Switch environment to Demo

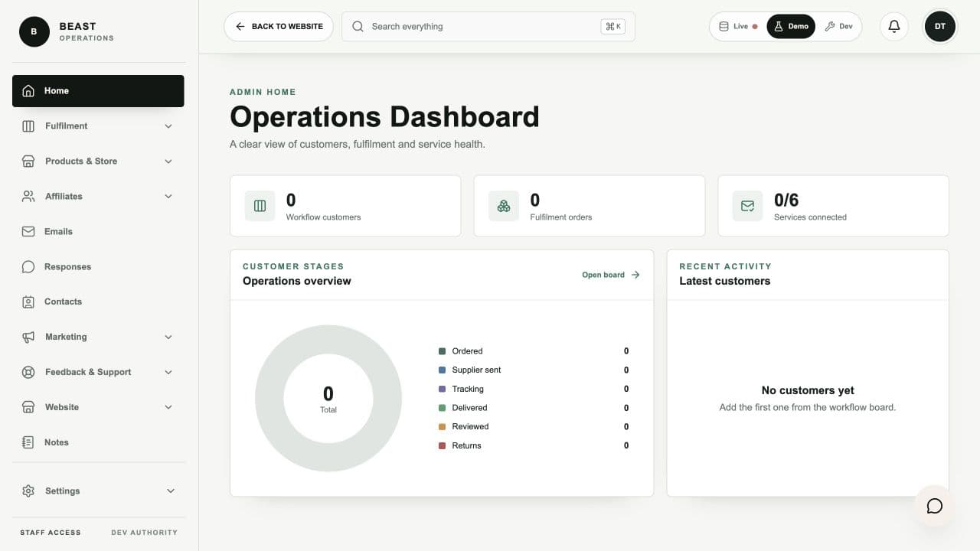[791, 27]
